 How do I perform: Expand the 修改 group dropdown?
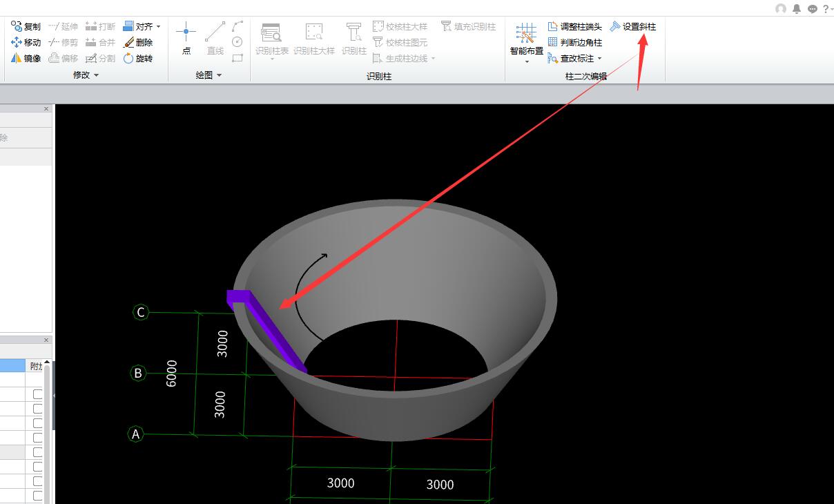[x=96, y=75]
